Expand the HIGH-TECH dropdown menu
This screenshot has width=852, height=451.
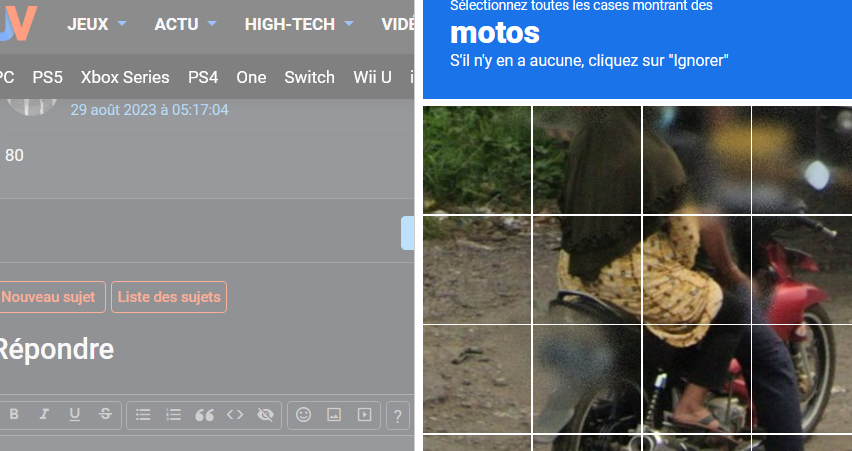[299, 24]
